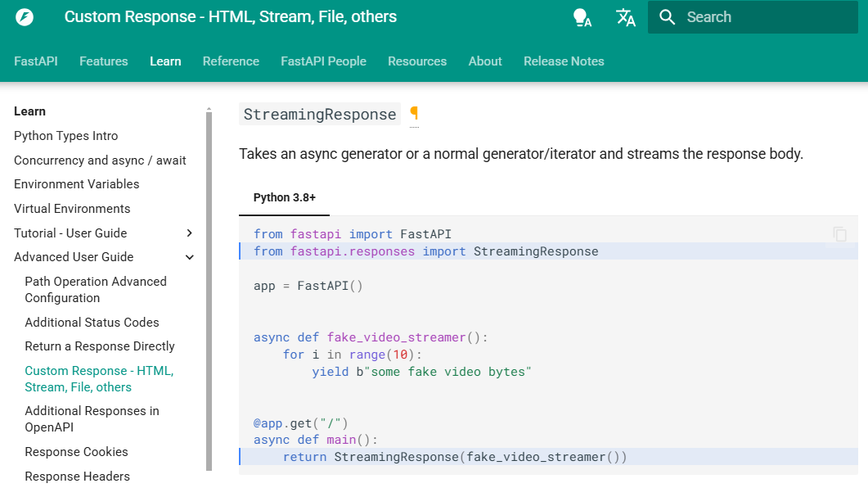Focus the Search input field
Viewport: 868px width, 488px height.
[753, 17]
